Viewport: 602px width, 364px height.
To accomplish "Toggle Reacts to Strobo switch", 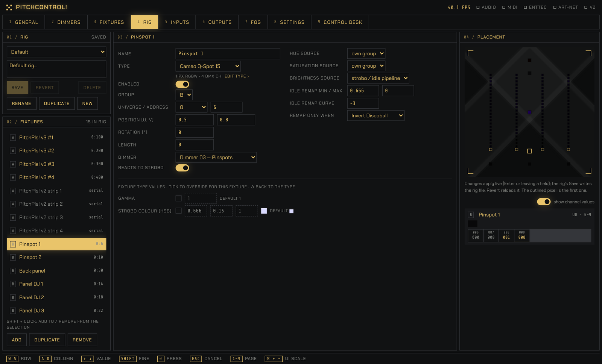I will click(x=182, y=168).
